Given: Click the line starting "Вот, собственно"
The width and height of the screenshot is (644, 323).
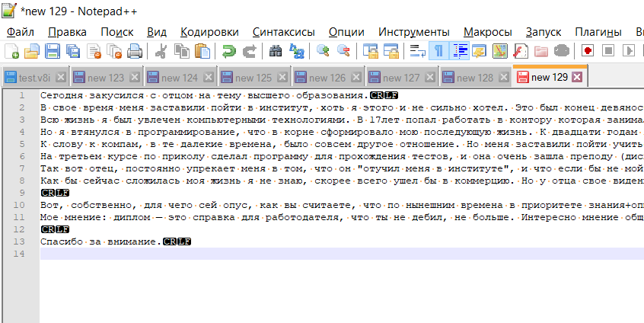Looking at the screenshot, I should (x=342, y=205).
